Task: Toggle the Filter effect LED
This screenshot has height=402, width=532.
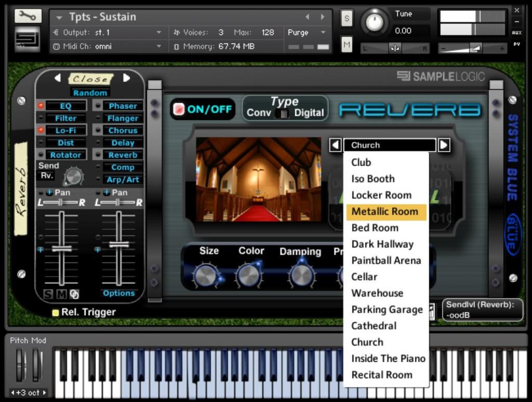Action: [41, 118]
